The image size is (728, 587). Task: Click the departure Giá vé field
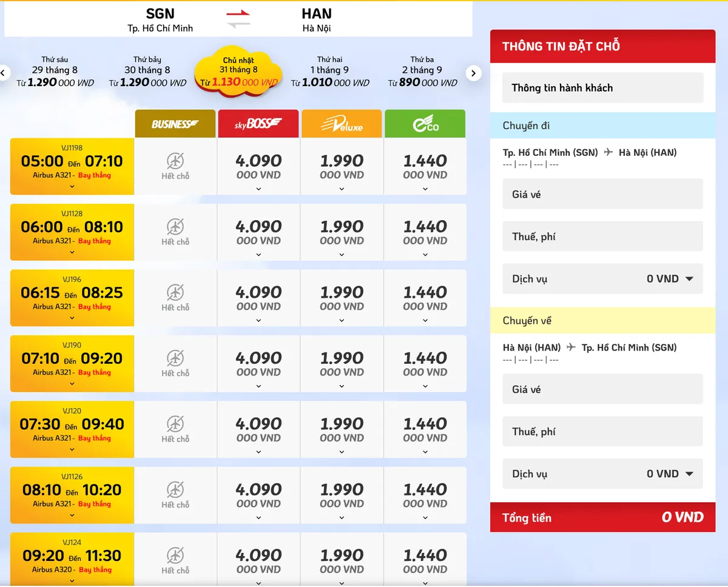(603, 194)
